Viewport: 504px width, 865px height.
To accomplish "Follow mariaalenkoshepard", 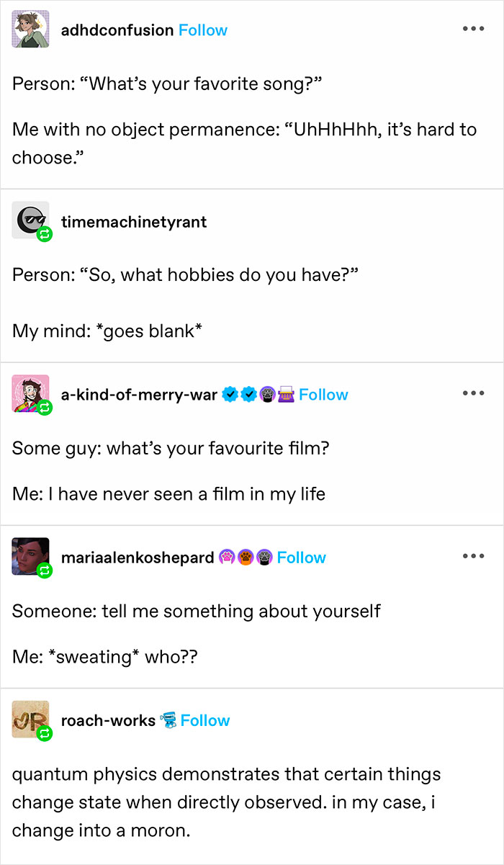I will [x=302, y=557].
